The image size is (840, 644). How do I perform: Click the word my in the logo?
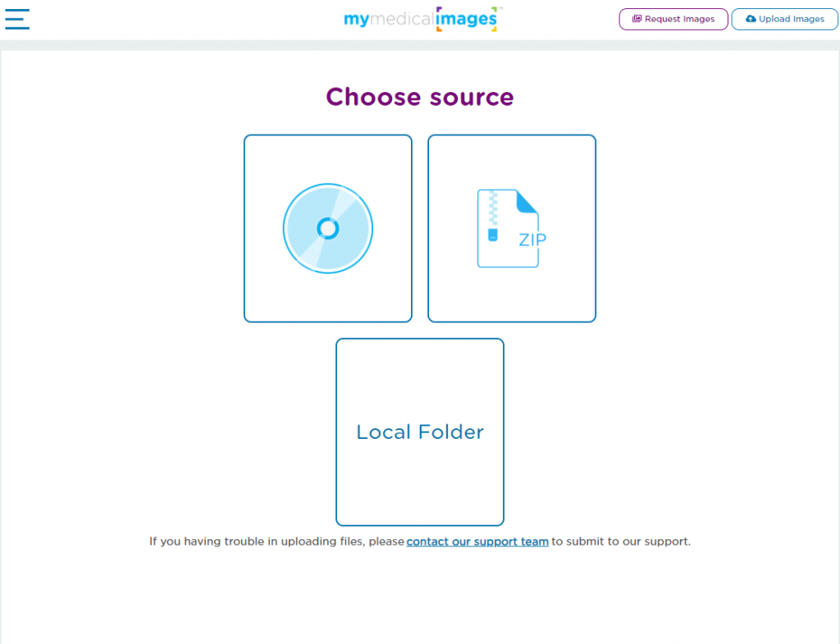[357, 19]
